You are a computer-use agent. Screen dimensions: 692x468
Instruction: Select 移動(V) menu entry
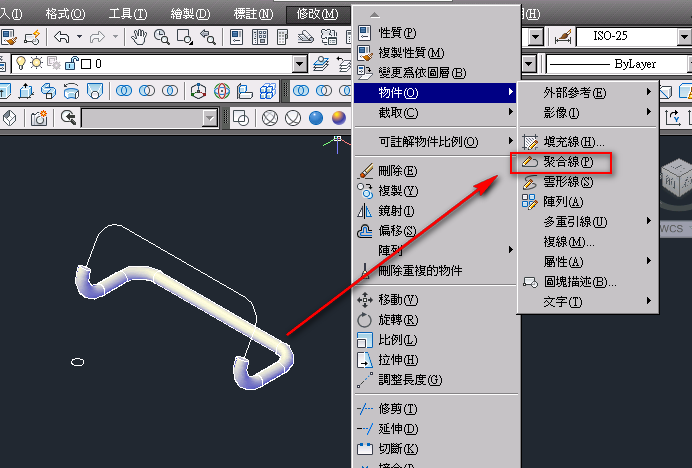click(x=435, y=300)
